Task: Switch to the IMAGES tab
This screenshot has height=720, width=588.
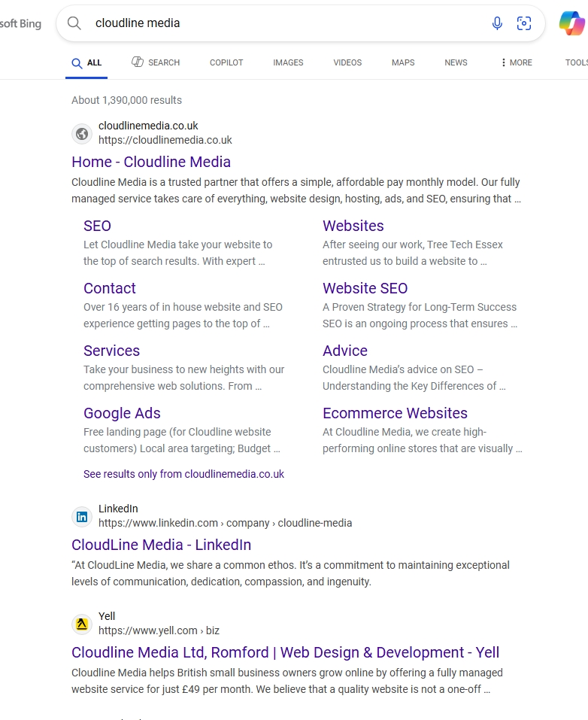Action: [x=288, y=62]
